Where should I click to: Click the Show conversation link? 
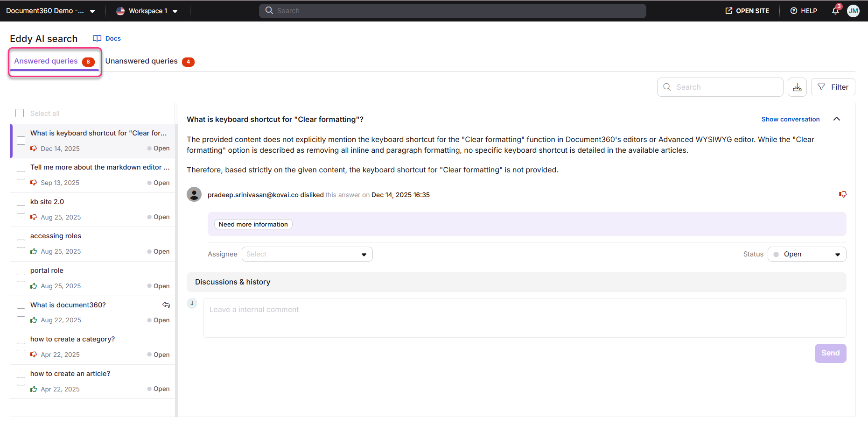(790, 119)
